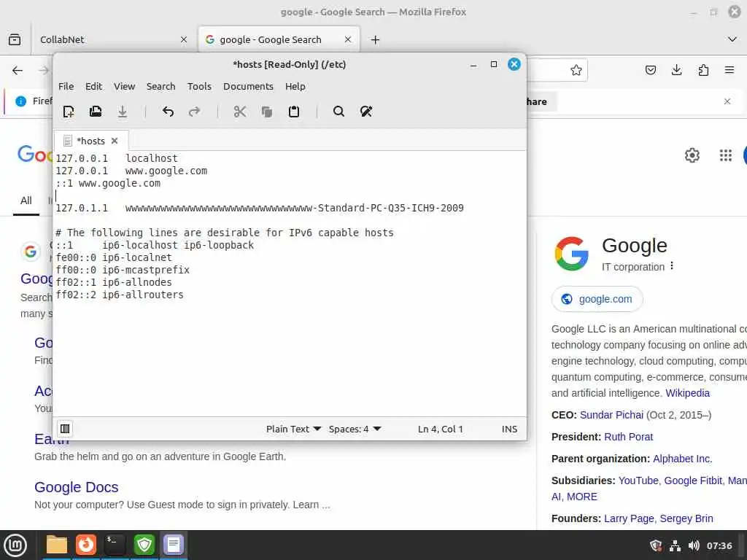Redo the last undone edit

point(194,112)
